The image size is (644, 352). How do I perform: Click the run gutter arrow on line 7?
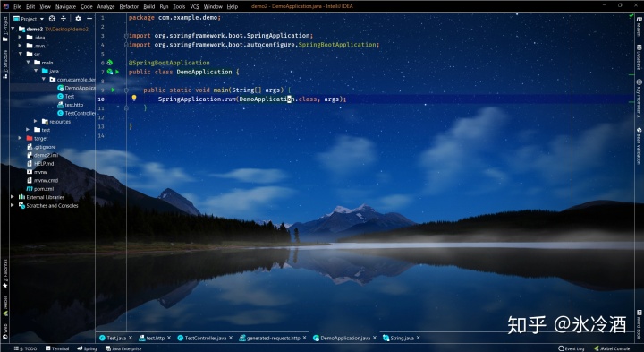pyautogui.click(x=117, y=72)
